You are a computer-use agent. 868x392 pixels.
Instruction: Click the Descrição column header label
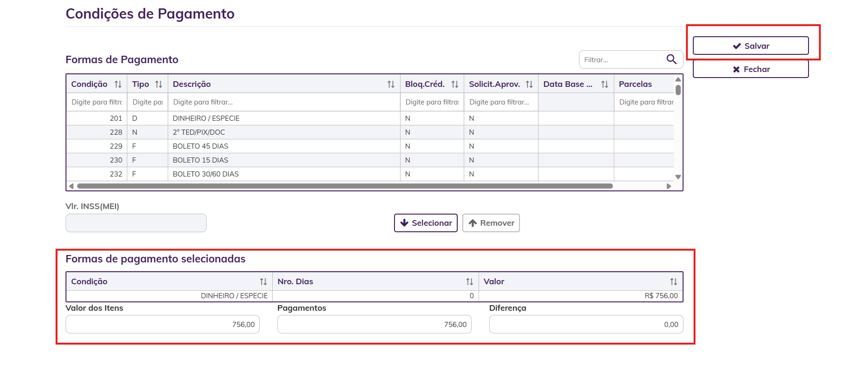coord(192,84)
